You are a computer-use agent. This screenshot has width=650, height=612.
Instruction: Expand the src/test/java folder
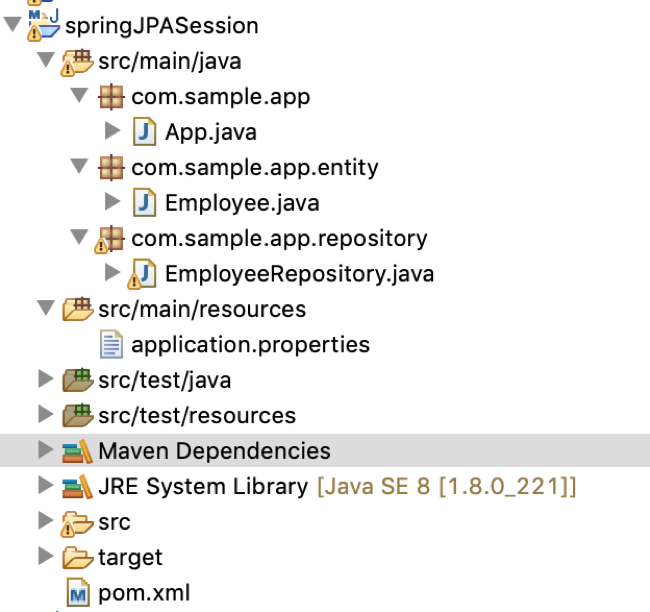pos(46,379)
